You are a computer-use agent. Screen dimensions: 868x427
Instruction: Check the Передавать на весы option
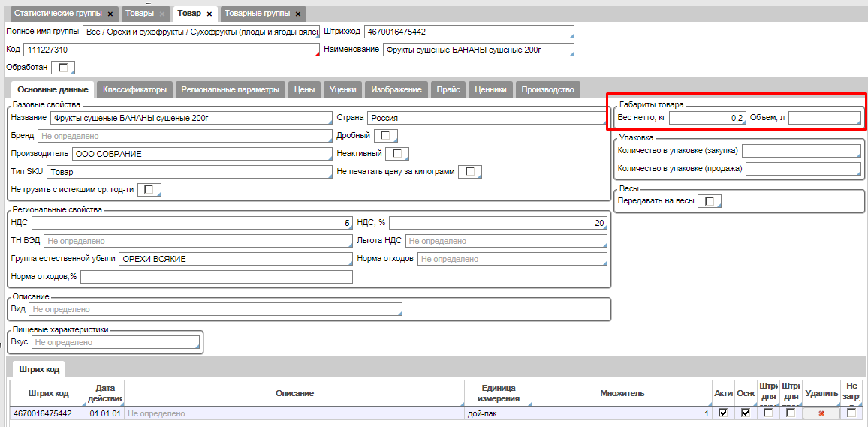point(710,201)
